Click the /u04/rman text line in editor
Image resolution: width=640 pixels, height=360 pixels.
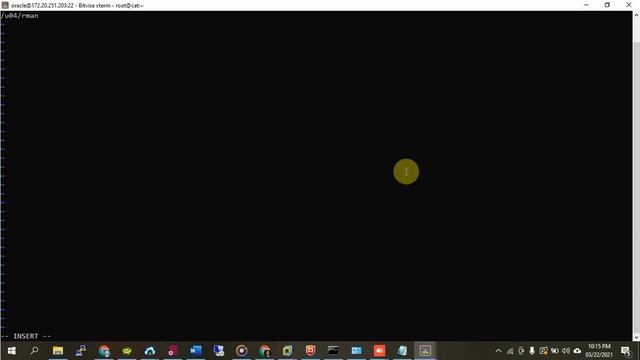[x=20, y=16]
